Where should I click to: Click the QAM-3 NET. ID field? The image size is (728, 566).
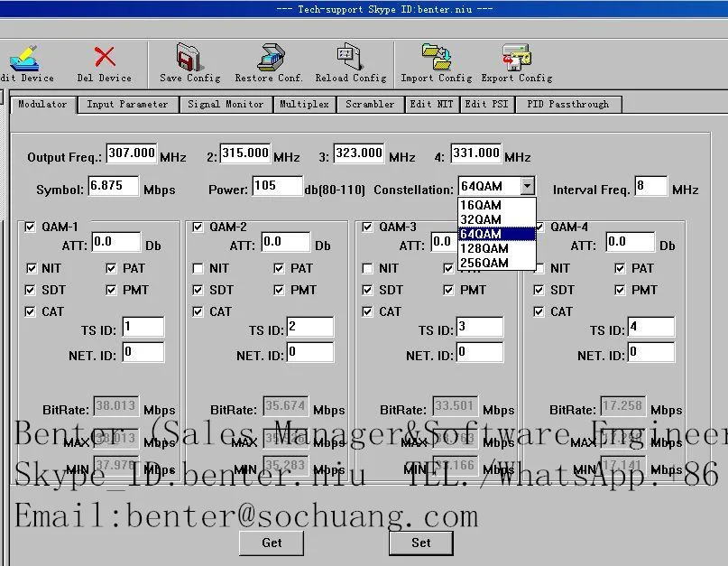tap(480, 352)
